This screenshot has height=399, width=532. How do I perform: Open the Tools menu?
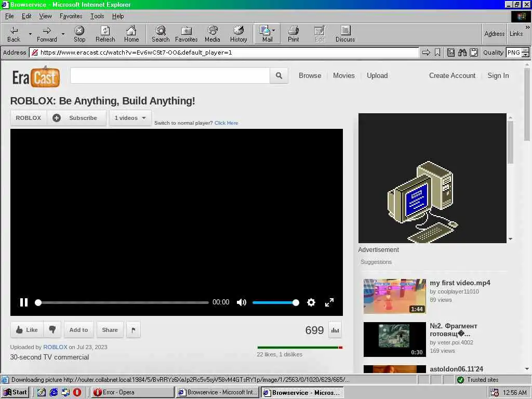click(x=97, y=16)
